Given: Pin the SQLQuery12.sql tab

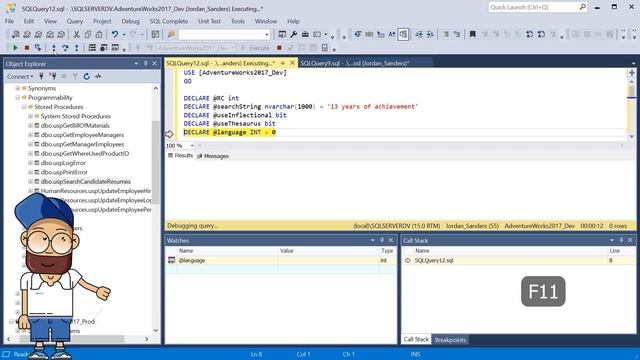Looking at the screenshot, I should [x=282, y=63].
